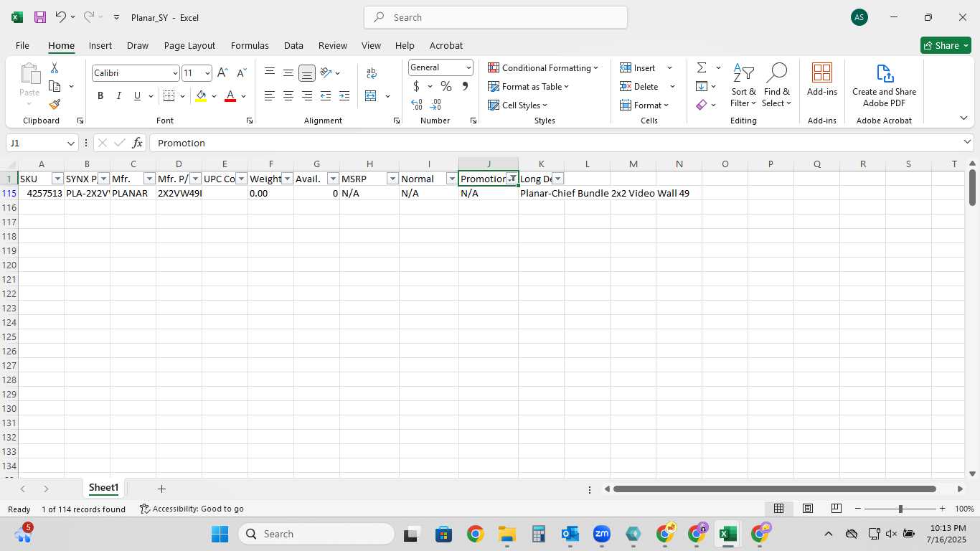Screen dimensions: 980x551
Task: Toggle Italic formatting
Action: pos(118,96)
